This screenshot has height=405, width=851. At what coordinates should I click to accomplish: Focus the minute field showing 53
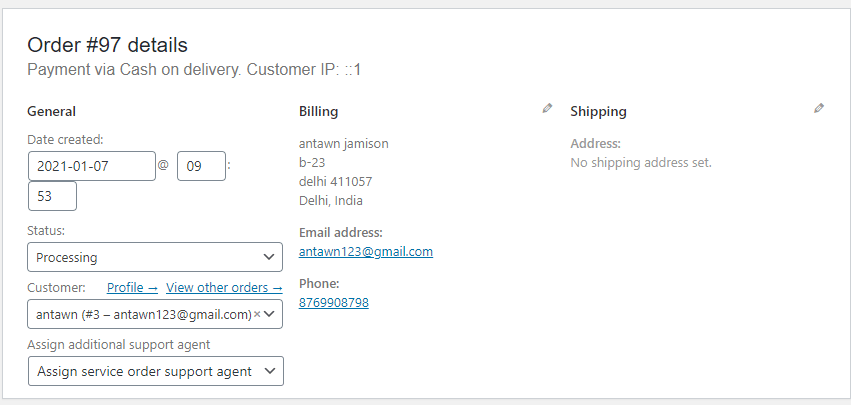point(52,196)
